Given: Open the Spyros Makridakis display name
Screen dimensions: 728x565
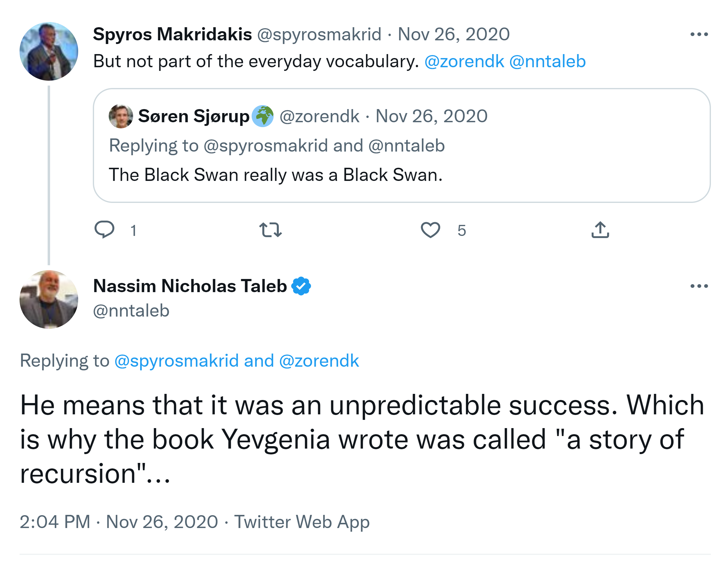Looking at the screenshot, I should click(x=172, y=34).
